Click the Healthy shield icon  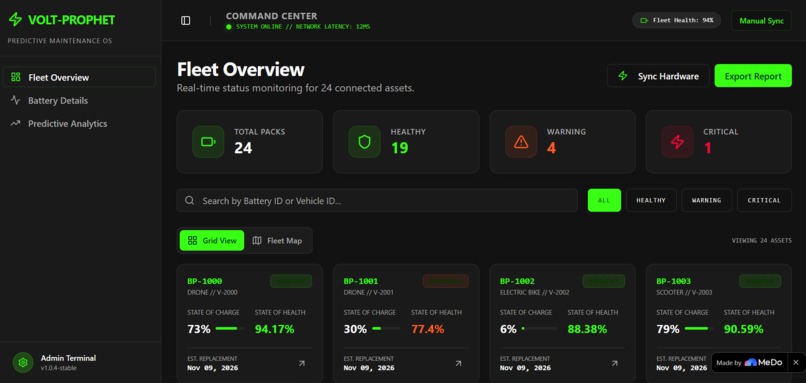click(x=364, y=141)
